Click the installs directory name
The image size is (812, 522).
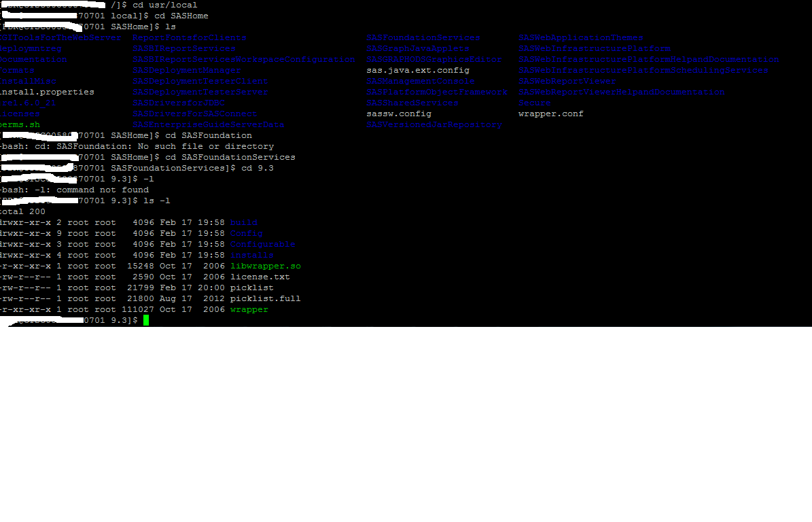(x=253, y=255)
